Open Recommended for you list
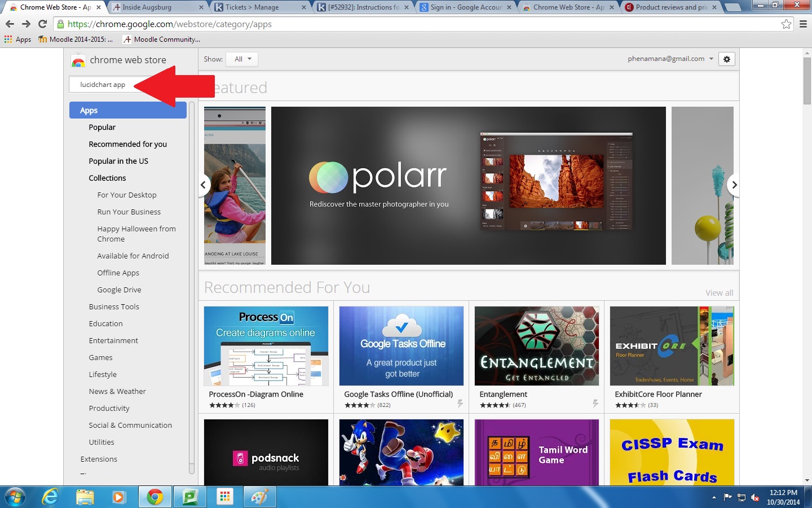 tap(128, 144)
